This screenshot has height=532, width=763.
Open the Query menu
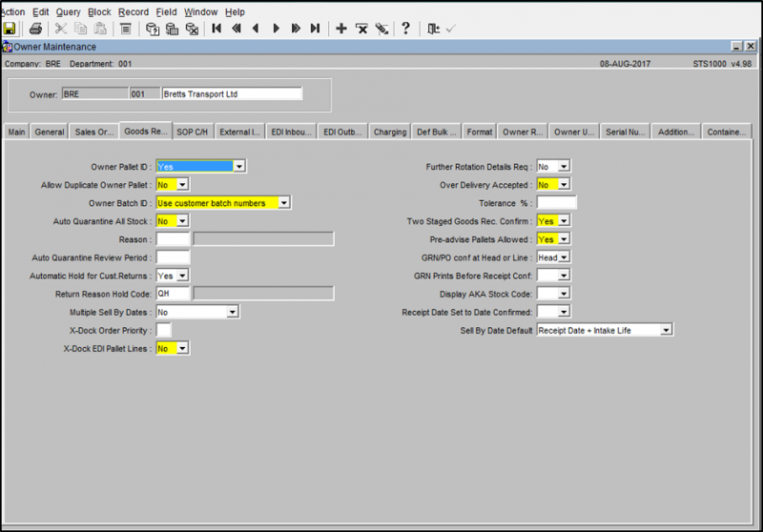[68, 11]
